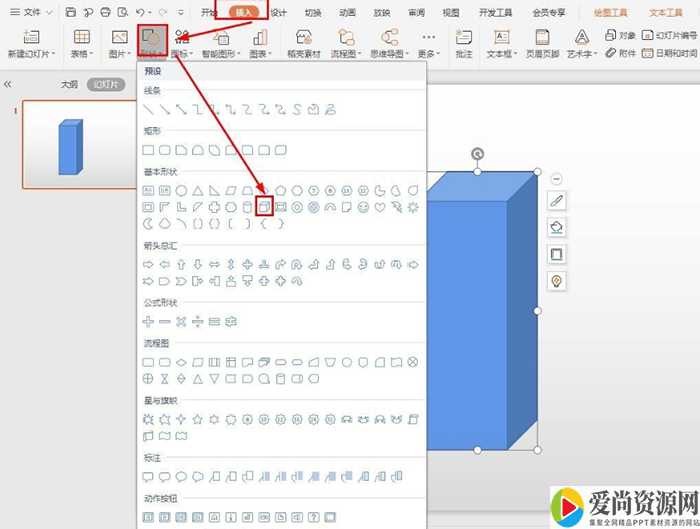Insert the right arrow block shape
The width and height of the screenshot is (700, 529).
149,264
